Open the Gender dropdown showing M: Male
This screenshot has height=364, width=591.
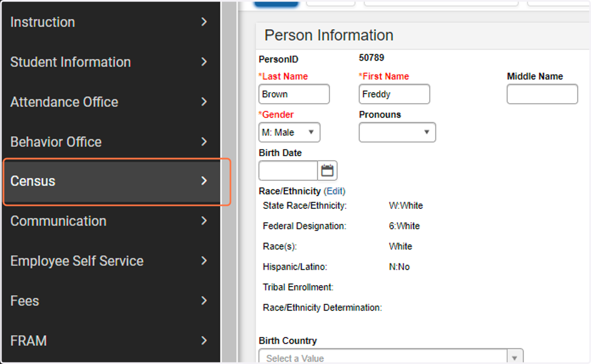coord(289,132)
